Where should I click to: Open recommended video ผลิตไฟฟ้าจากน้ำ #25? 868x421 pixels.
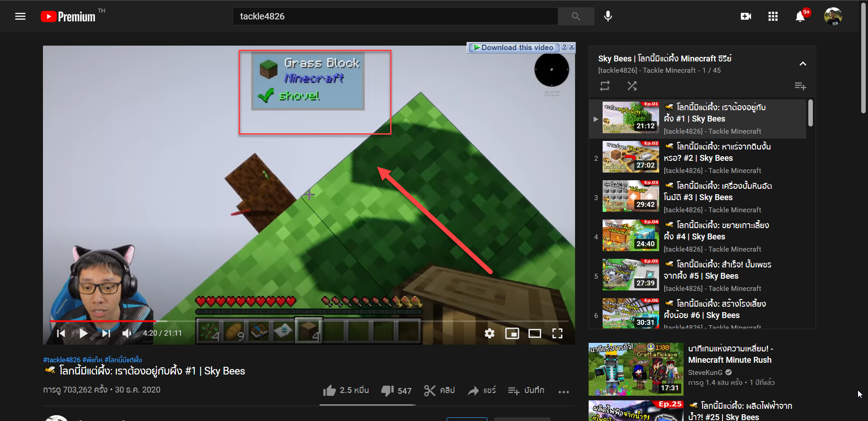coord(741,412)
